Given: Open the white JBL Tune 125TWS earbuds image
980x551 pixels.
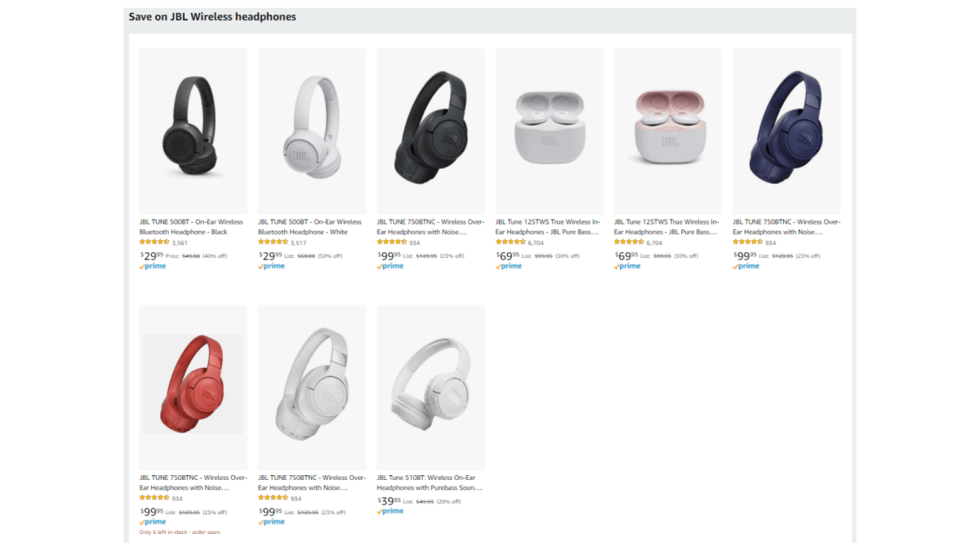Looking at the screenshot, I should [x=550, y=131].
